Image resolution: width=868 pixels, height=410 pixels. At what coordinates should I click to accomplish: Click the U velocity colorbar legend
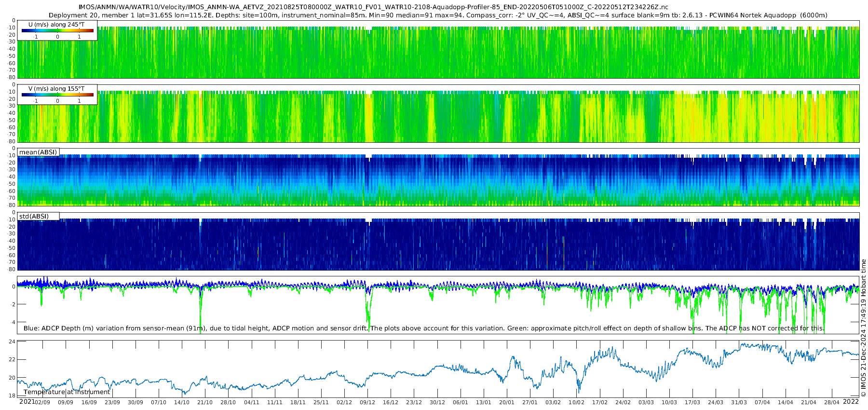(57, 31)
